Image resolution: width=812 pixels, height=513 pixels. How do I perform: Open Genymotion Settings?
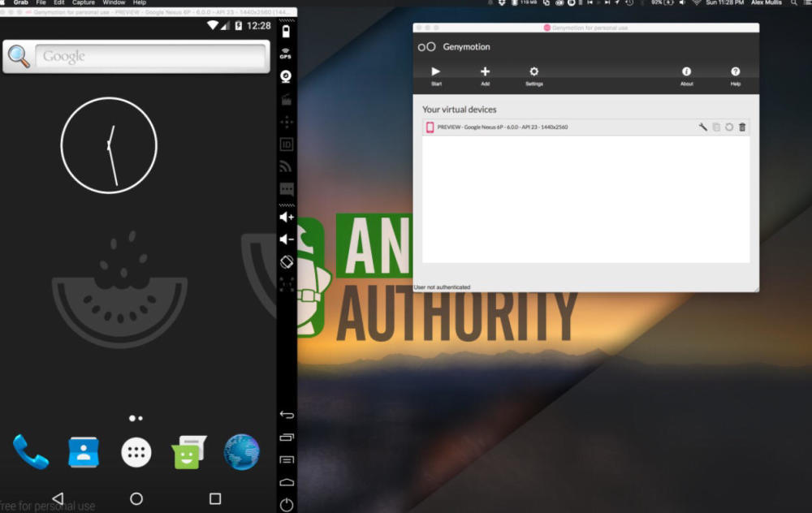(534, 75)
